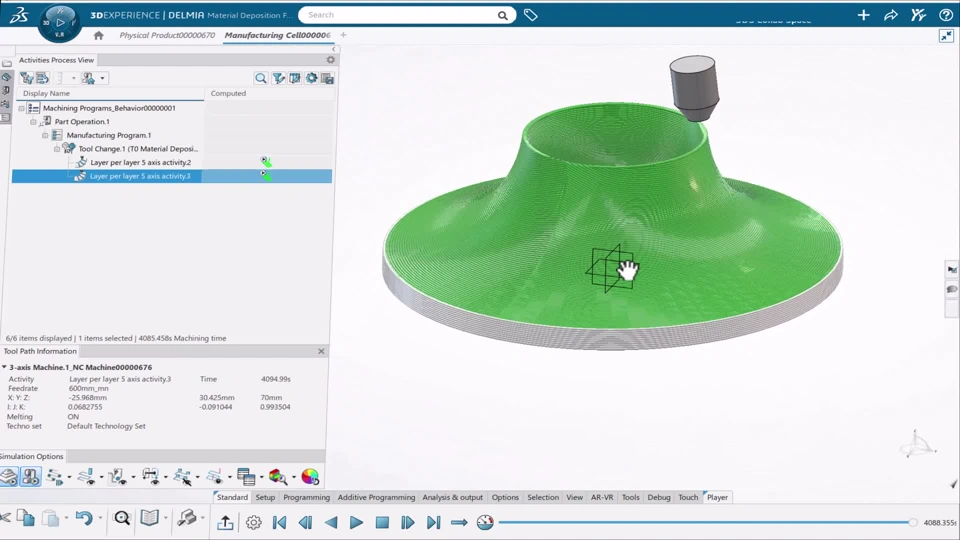Add a new tab with plus beside Manufacturing Cell
The image size is (960, 540).
343,35
